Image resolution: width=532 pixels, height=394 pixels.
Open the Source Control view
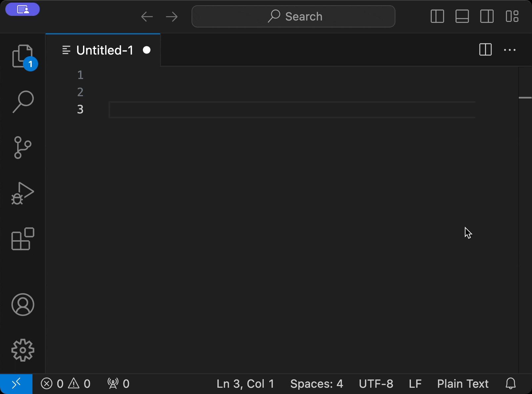[22, 147]
